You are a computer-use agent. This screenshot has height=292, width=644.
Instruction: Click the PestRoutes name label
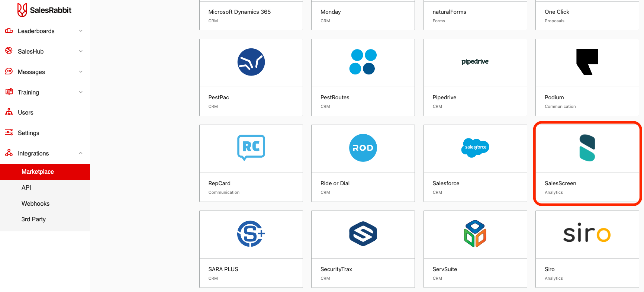pos(335,97)
